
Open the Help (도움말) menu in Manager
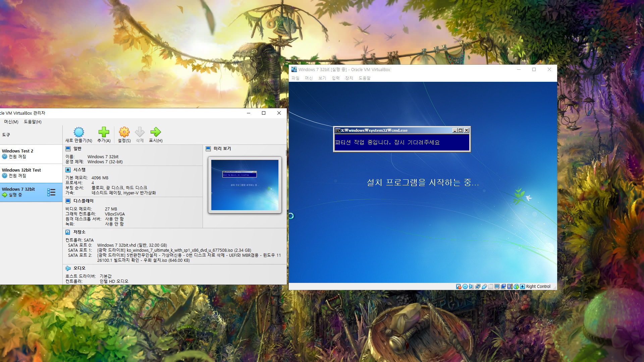(33, 122)
